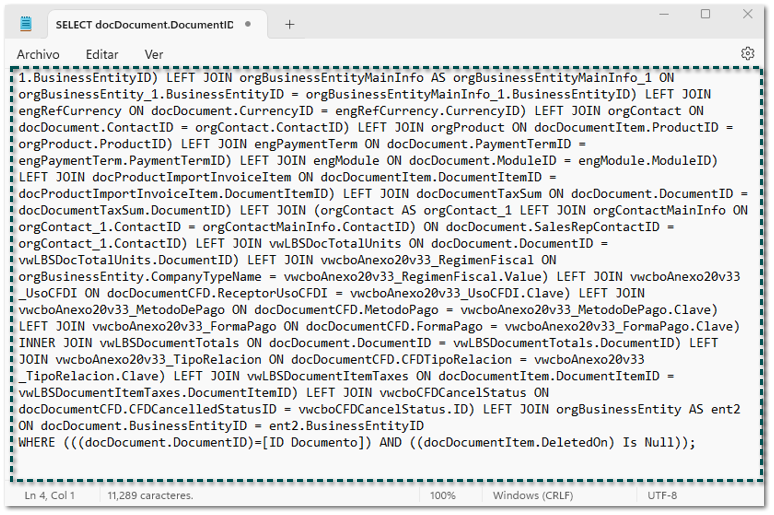Screen dimensions: 774x515
Task: Click 'docProductImportInvoiceItem.DocumentItemID)' text
Action: pos(177,194)
